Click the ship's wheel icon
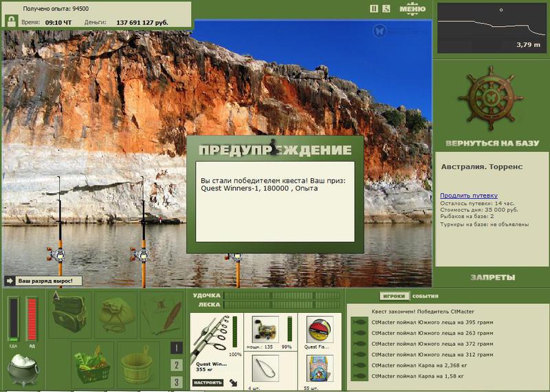The height and width of the screenshot is (392, 550). 491,98
